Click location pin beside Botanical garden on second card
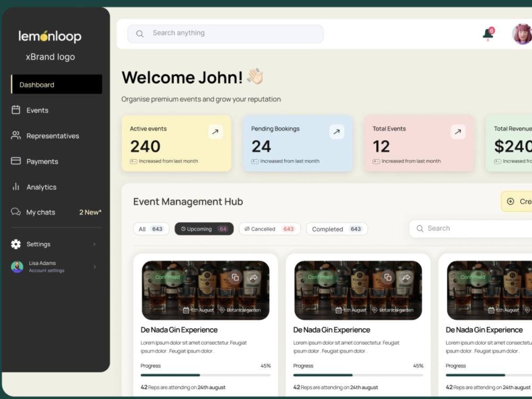The image size is (532, 399). pyautogui.click(x=375, y=310)
